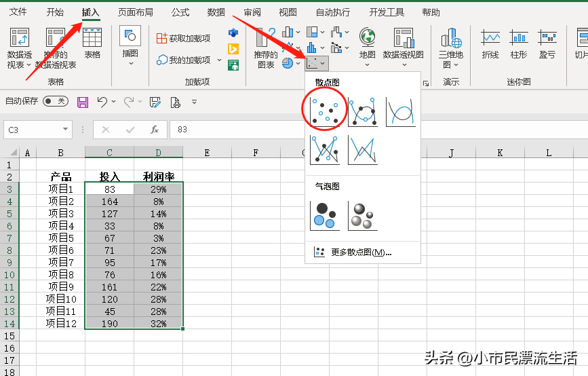Open the People Graph add-in icon
This screenshot has height=376, width=588.
tap(233, 65)
